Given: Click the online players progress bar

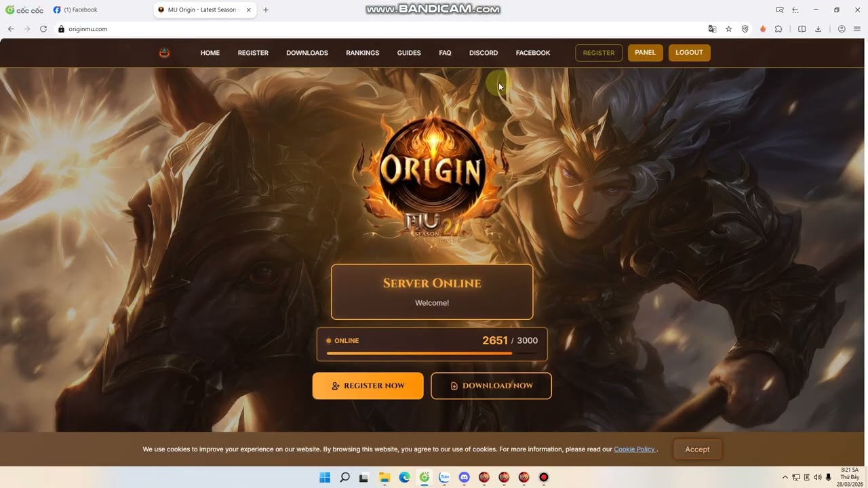Looking at the screenshot, I should point(432,353).
